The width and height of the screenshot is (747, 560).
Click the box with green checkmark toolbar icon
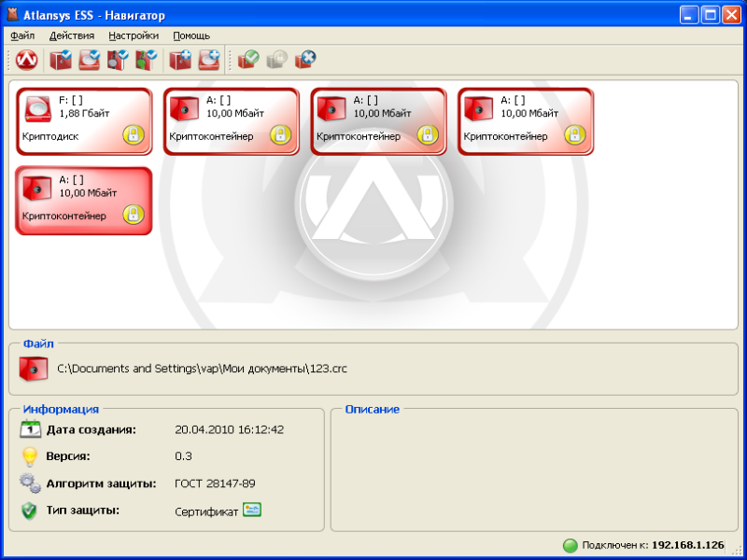[248, 60]
